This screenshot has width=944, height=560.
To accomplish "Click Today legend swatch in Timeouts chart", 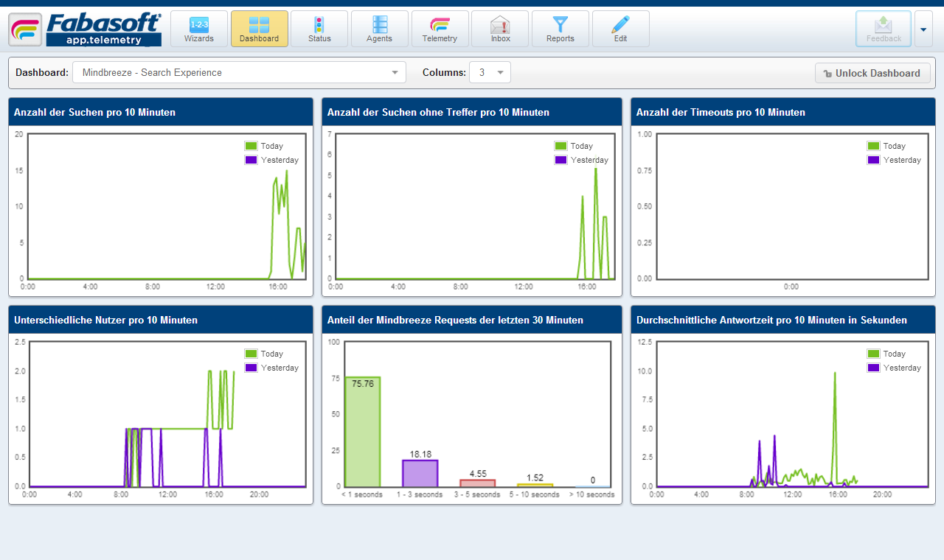I will 873,146.
